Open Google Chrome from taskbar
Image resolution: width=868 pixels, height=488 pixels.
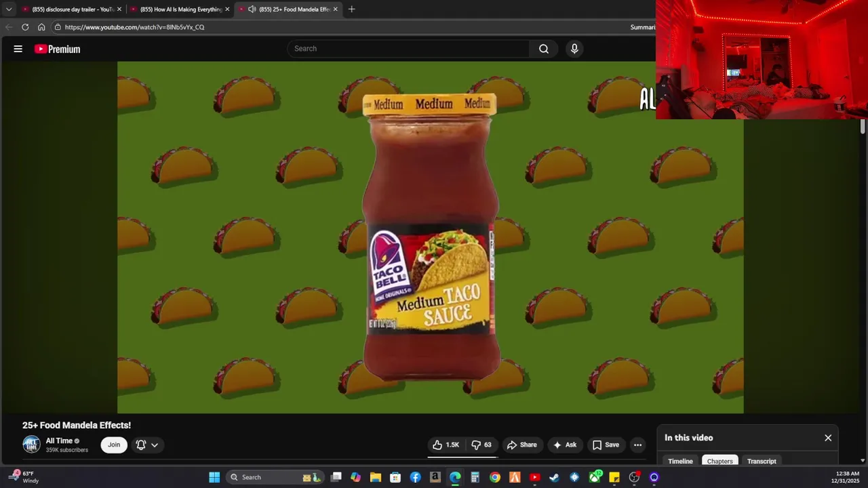coord(495,477)
